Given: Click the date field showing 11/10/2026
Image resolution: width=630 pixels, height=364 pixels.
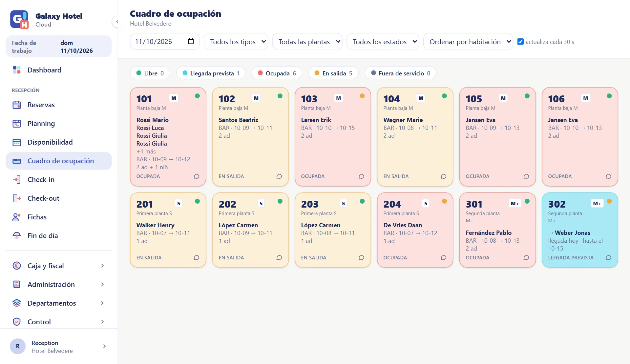Looking at the screenshot, I should (165, 42).
